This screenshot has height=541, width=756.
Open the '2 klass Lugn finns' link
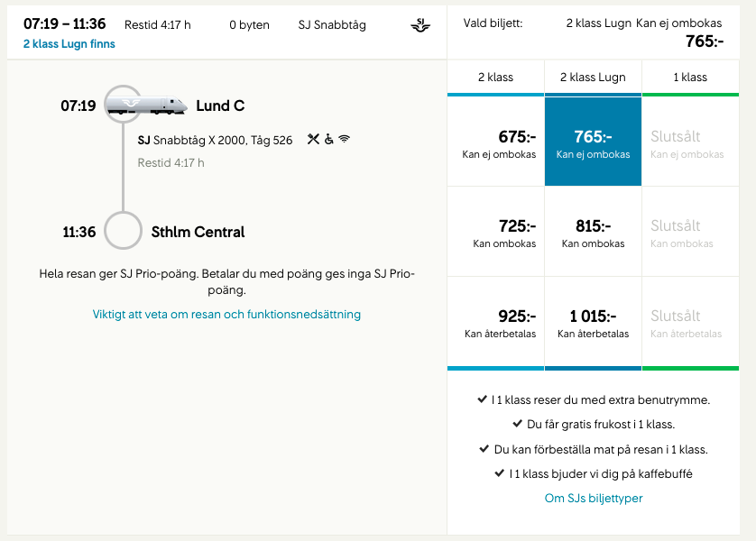point(69,44)
